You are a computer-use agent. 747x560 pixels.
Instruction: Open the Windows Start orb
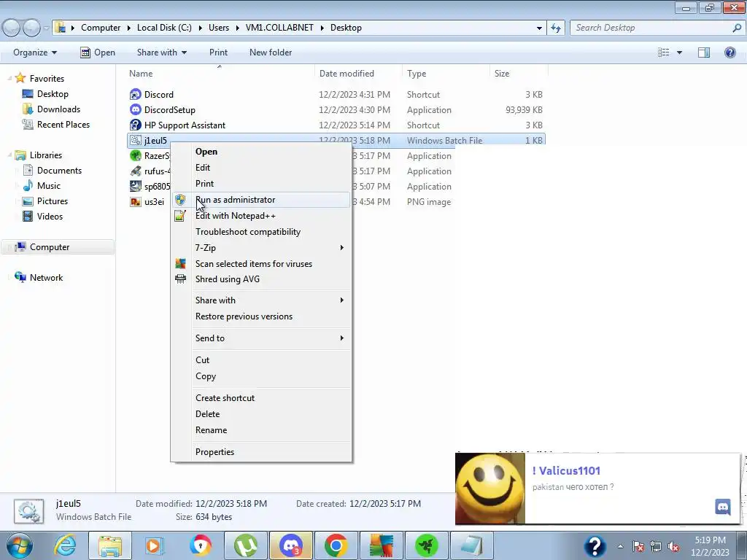click(x=20, y=545)
